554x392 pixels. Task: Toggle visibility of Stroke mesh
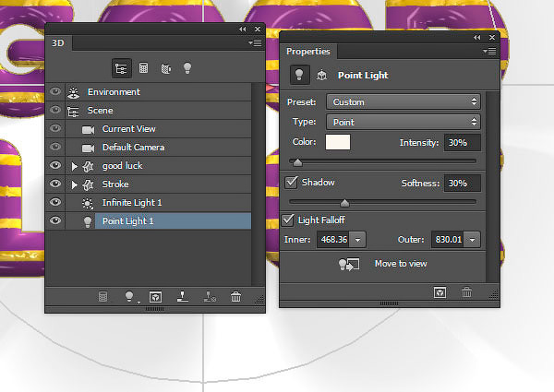(55, 184)
